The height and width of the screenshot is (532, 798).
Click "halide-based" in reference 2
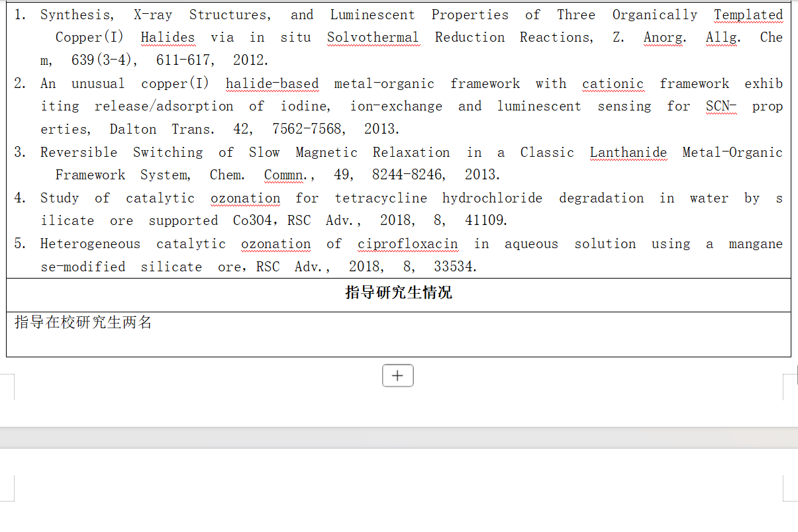click(272, 83)
